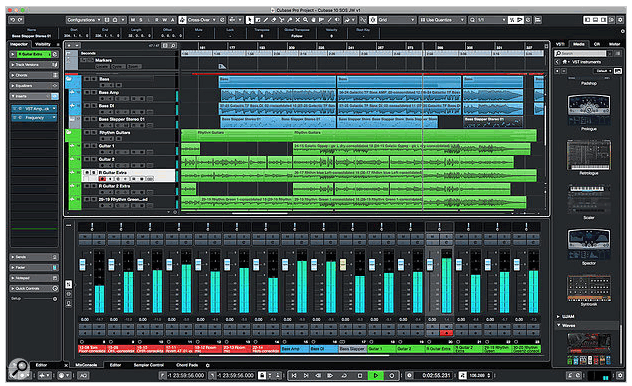Open the Cross-Over automation mode dropdown

[203, 19]
